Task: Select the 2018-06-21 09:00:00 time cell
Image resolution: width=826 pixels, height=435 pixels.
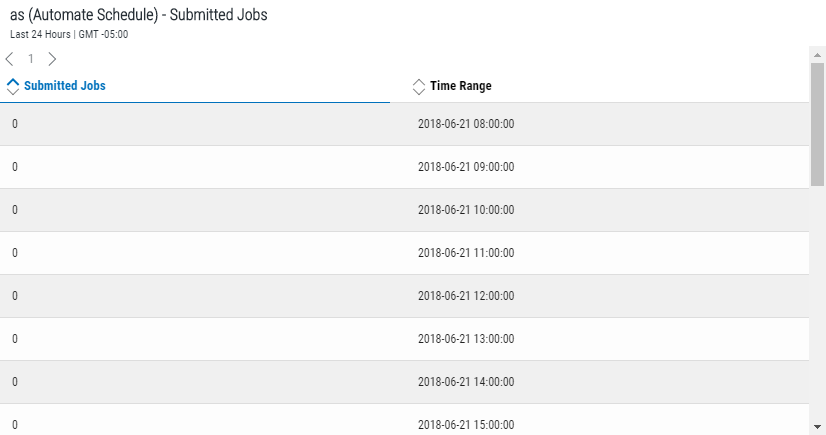Action: tap(466, 167)
